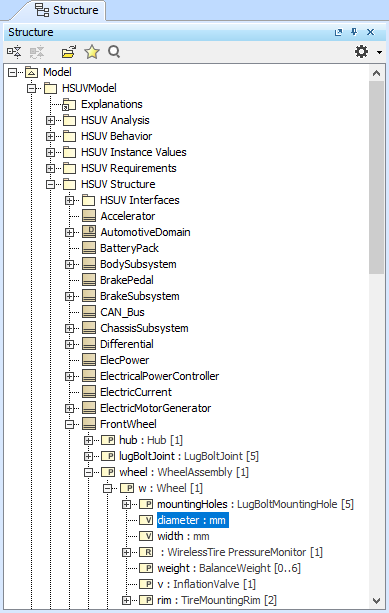Expand the mountingHoles part node
The image size is (389, 613).
click(x=126, y=504)
